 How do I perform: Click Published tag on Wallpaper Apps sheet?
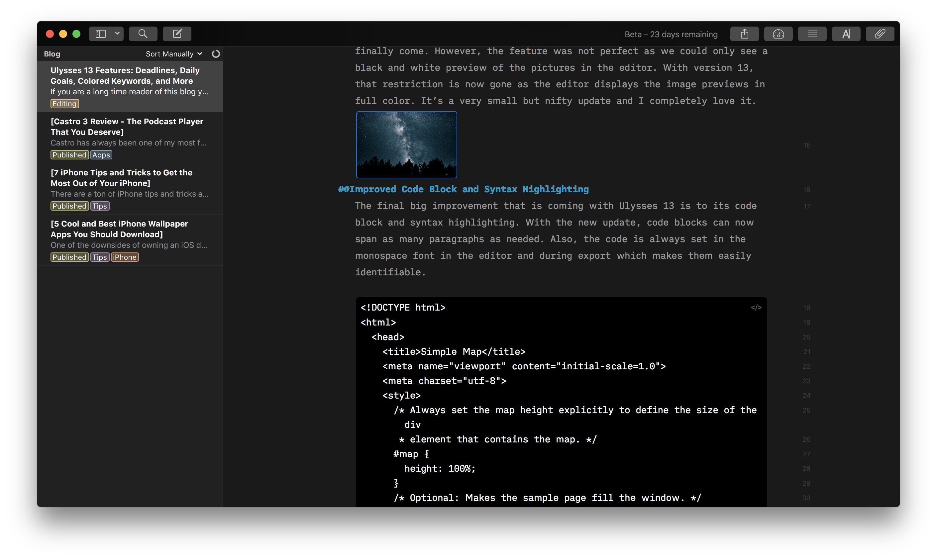click(x=69, y=257)
